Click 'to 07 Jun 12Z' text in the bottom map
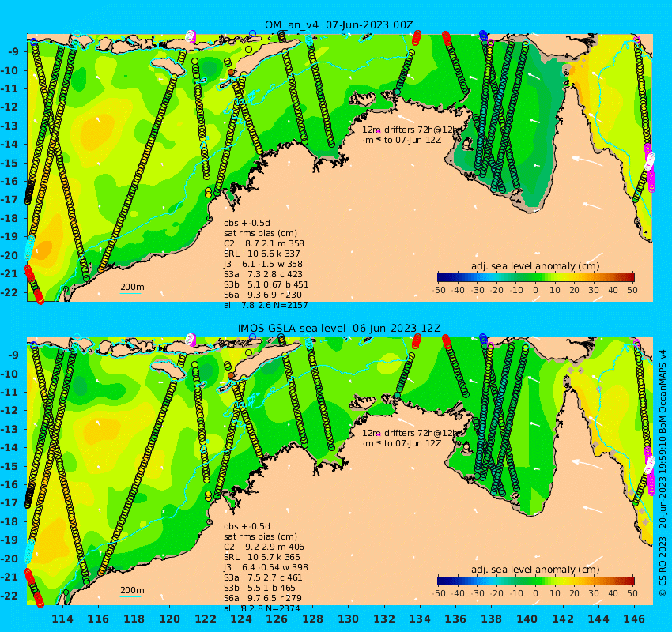The width and height of the screenshot is (672, 632). (x=412, y=444)
